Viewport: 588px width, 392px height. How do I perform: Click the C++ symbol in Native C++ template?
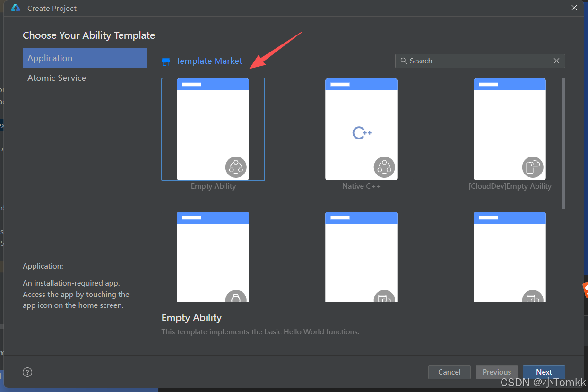tap(362, 133)
